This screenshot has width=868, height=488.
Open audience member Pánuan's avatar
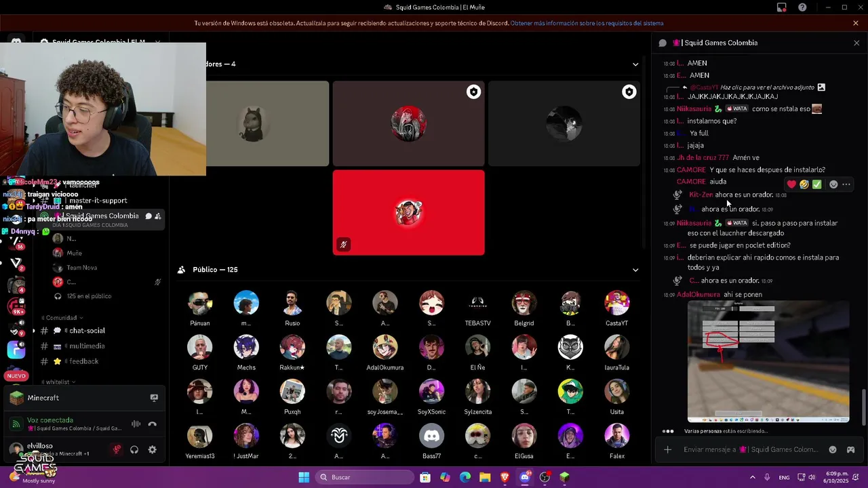point(200,304)
